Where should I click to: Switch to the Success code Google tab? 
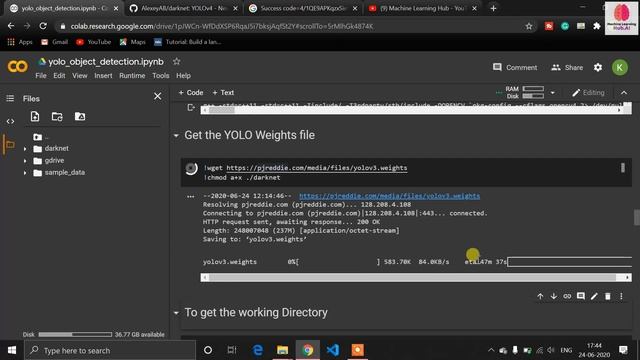[303, 8]
